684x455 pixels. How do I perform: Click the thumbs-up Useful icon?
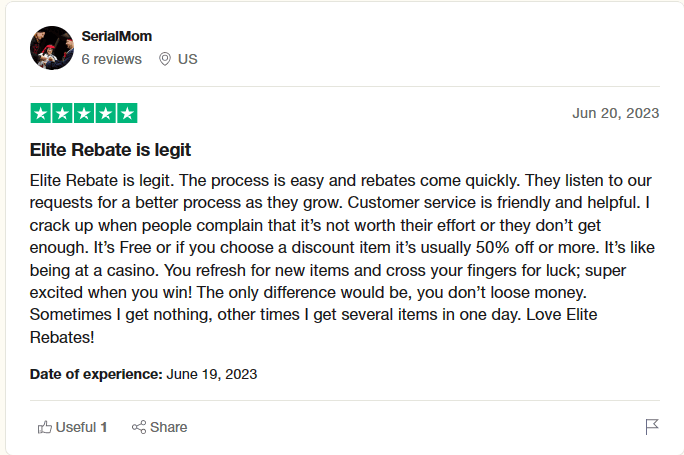pos(44,427)
